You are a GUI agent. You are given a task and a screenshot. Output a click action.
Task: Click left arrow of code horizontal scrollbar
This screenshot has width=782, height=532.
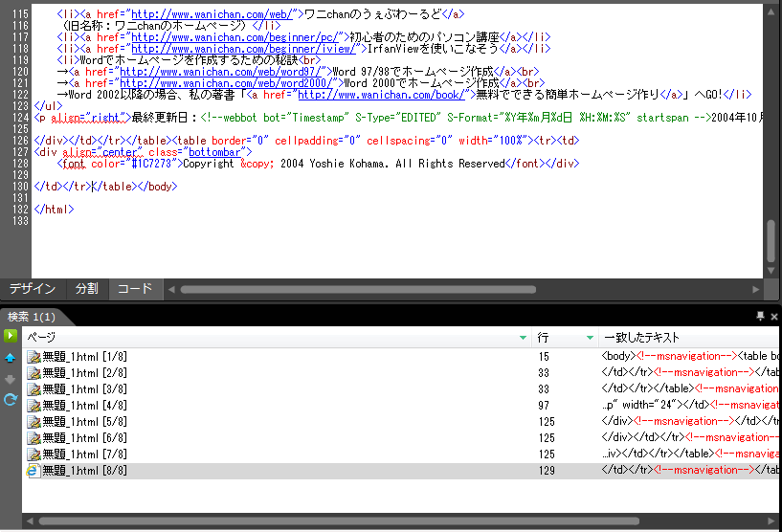[x=171, y=290]
